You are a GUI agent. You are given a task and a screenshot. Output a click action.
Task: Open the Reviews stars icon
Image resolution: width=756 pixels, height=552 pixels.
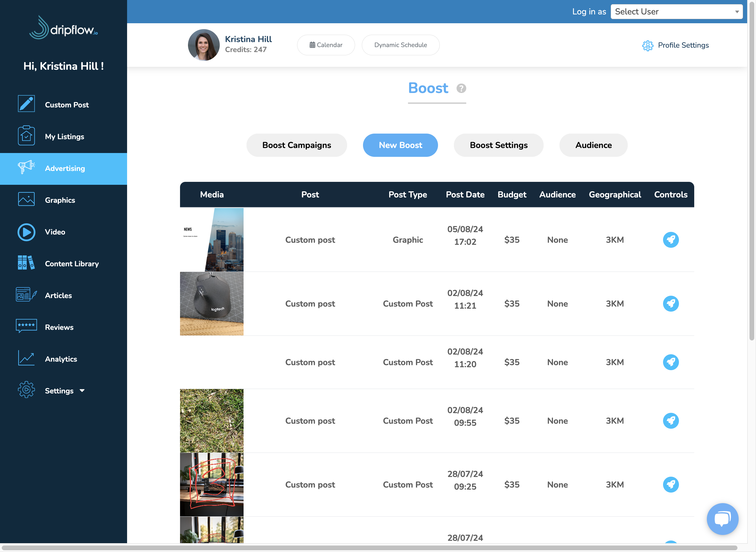(x=26, y=326)
